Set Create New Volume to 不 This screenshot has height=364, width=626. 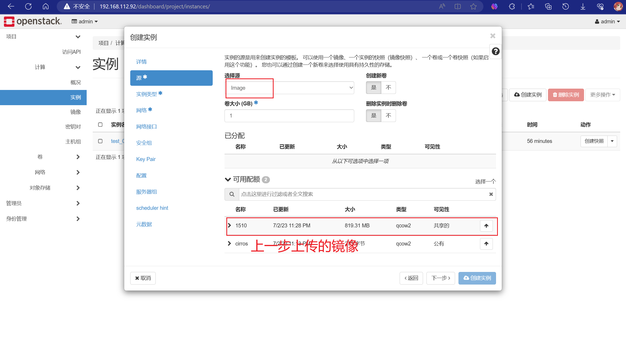(388, 88)
